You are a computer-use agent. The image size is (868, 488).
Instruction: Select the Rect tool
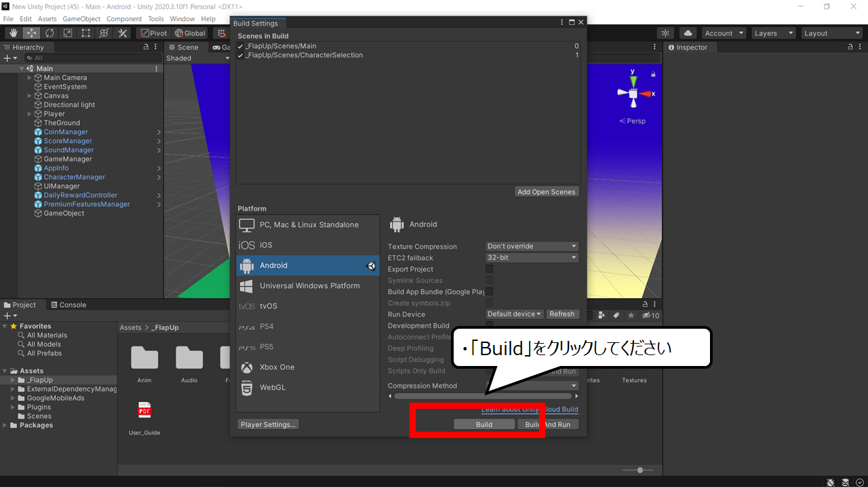(86, 33)
